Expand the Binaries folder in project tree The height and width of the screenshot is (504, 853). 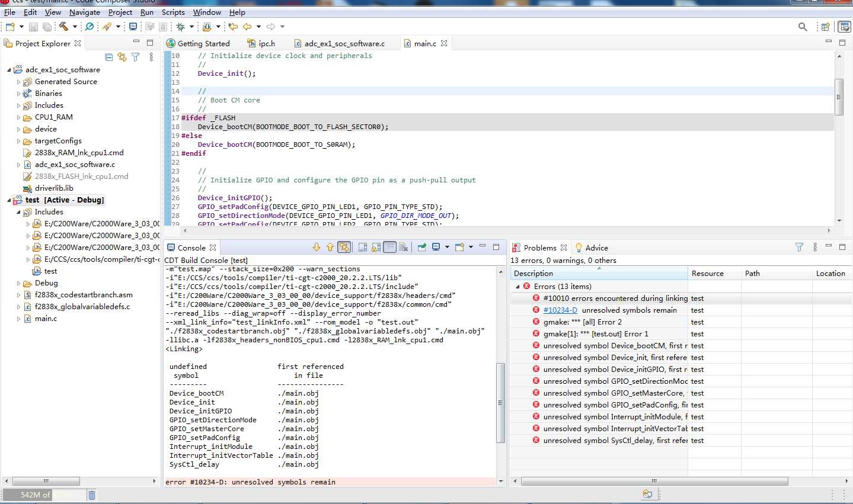point(18,94)
